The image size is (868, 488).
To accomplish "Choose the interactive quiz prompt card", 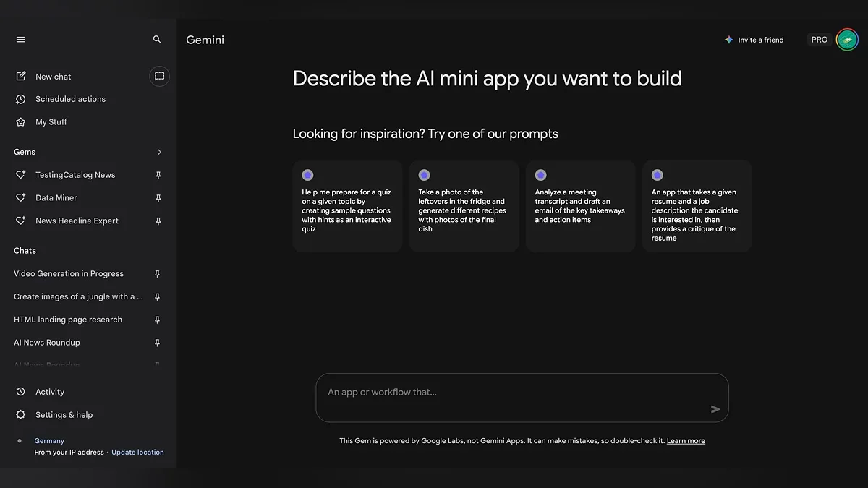I will point(347,206).
